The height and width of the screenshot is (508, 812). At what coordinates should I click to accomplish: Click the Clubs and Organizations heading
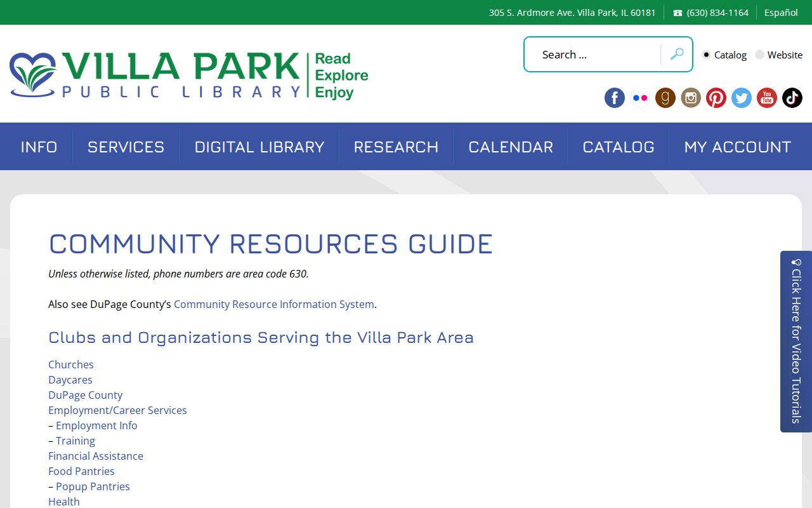tap(261, 337)
